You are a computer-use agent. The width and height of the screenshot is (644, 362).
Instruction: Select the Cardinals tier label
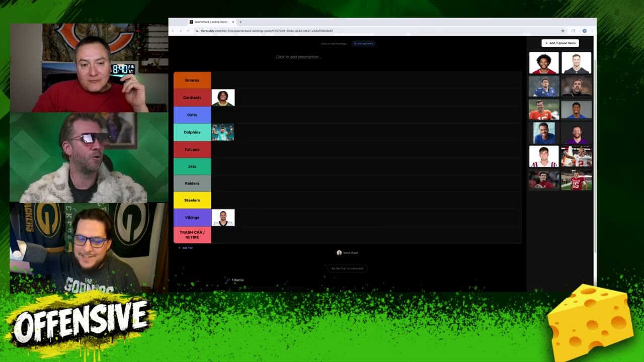(x=192, y=98)
